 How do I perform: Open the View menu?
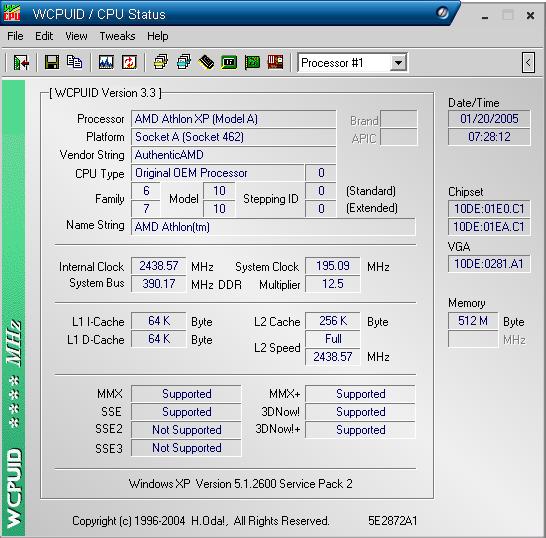coord(76,36)
